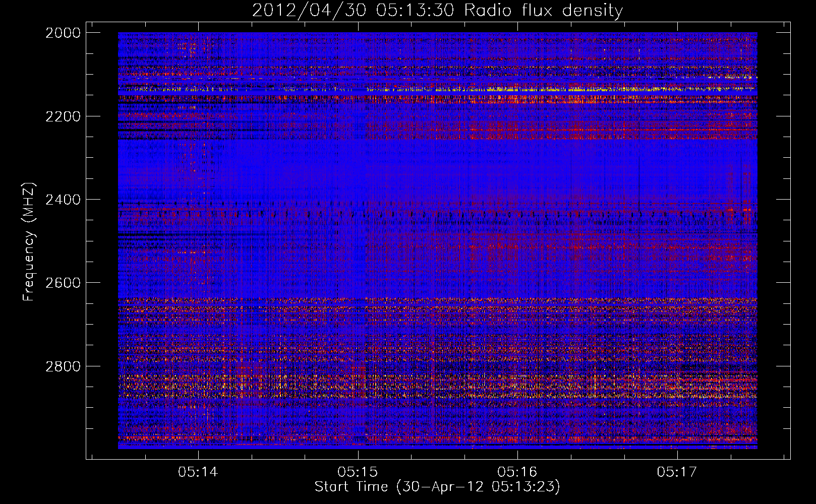Click the 05:14 time axis label

tap(198, 472)
